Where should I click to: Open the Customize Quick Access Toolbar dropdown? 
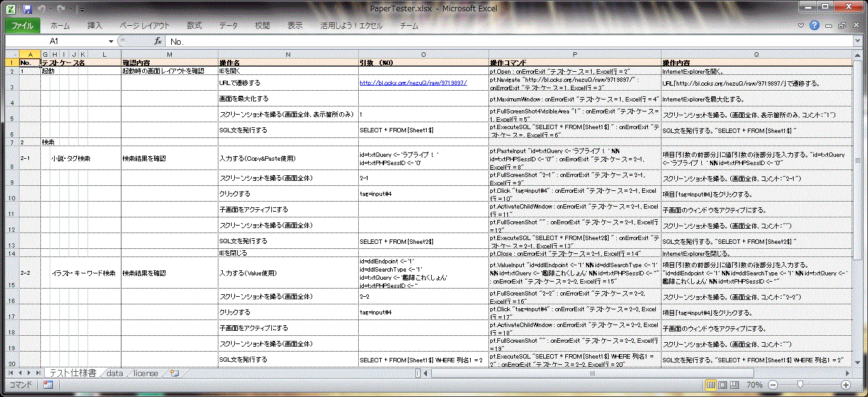(x=83, y=10)
